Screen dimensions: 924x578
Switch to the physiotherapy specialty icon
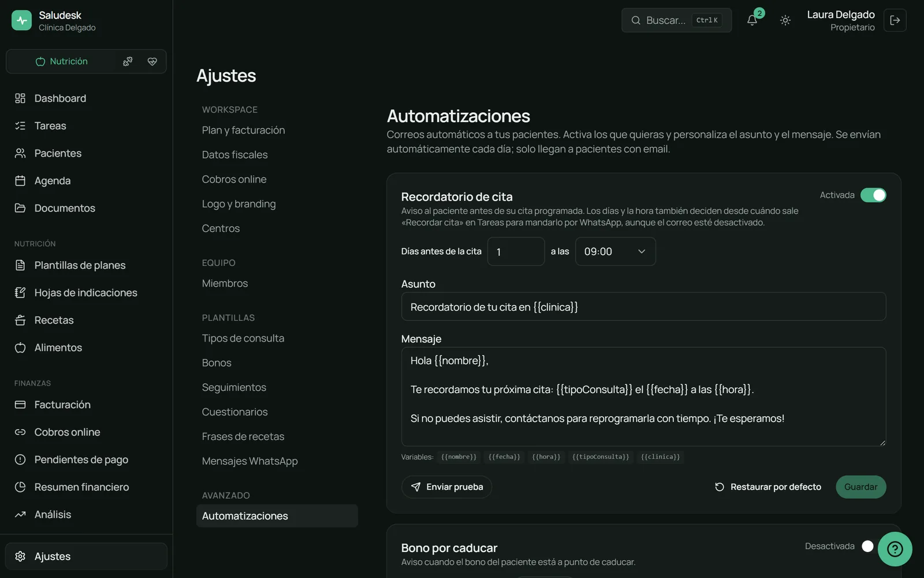click(x=128, y=61)
